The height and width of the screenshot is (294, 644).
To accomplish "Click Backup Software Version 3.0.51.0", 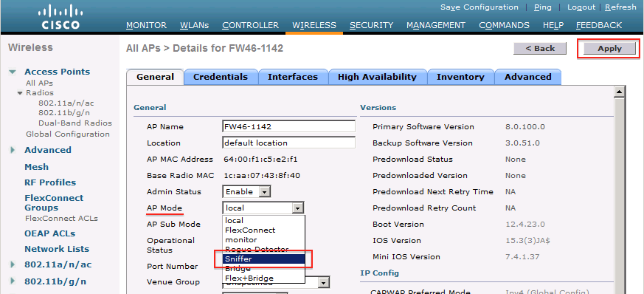I will pos(522,143).
